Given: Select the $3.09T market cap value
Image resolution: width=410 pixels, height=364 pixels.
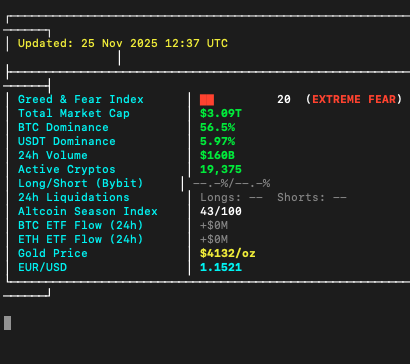Looking at the screenshot, I should [221, 113].
